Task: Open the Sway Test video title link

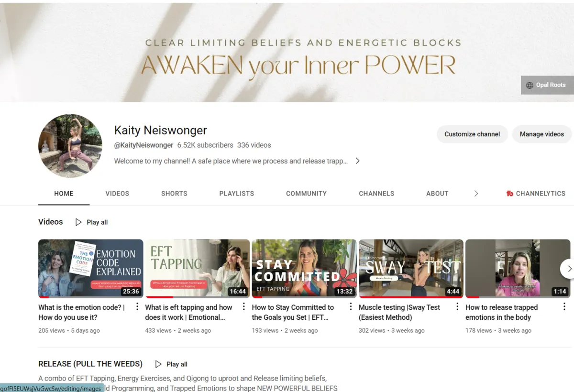Action: (x=399, y=312)
